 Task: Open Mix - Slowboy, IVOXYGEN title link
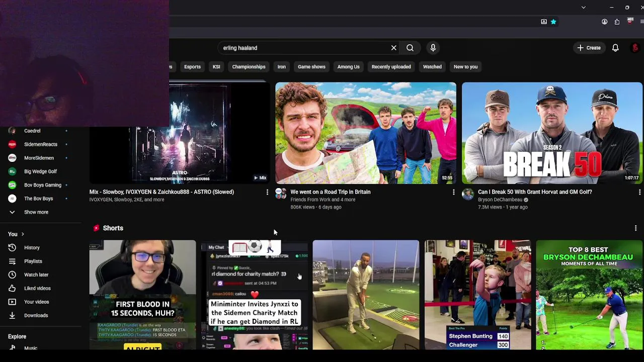162,192
